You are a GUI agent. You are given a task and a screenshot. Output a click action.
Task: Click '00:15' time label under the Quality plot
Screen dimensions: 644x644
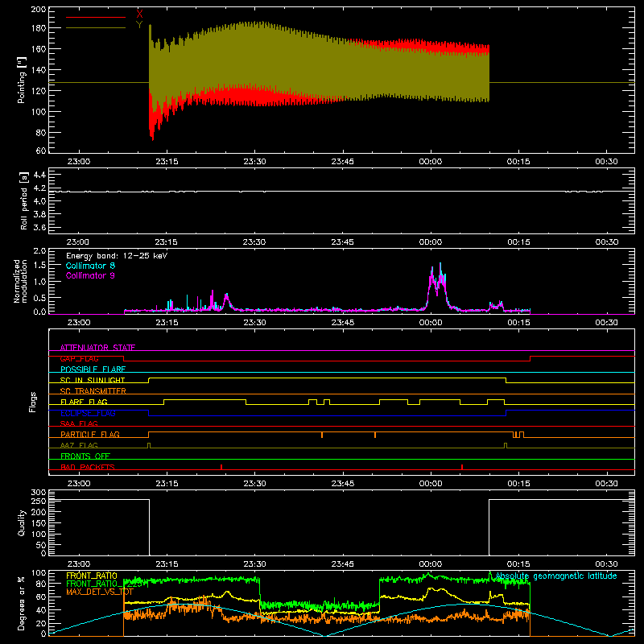pyautogui.click(x=518, y=564)
